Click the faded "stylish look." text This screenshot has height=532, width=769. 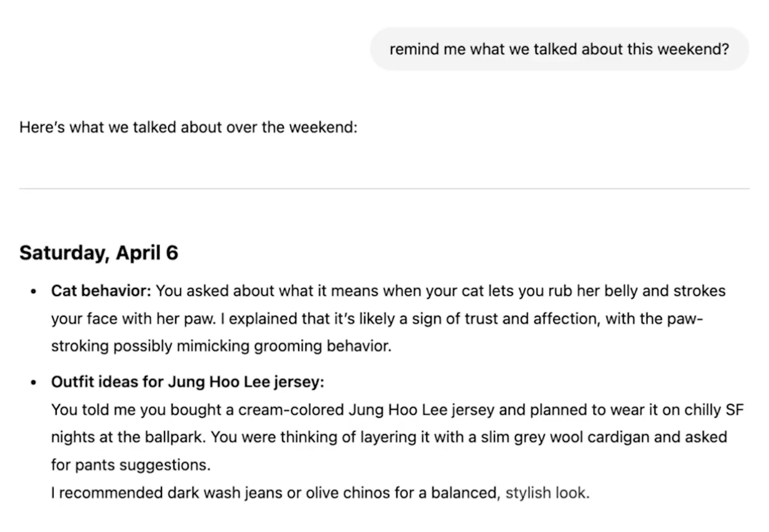pos(547,493)
